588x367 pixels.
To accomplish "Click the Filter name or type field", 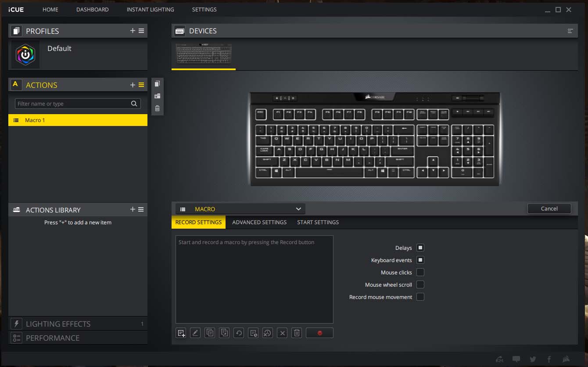I will click(72, 104).
